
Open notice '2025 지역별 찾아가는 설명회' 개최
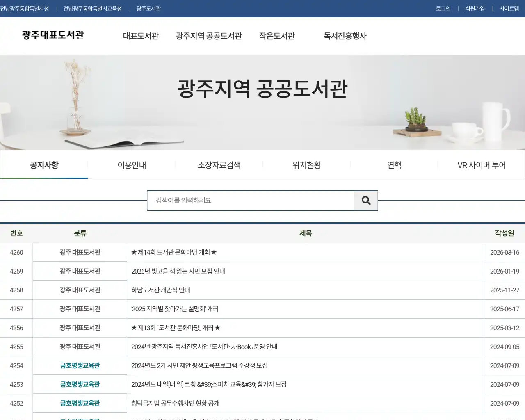point(175,309)
